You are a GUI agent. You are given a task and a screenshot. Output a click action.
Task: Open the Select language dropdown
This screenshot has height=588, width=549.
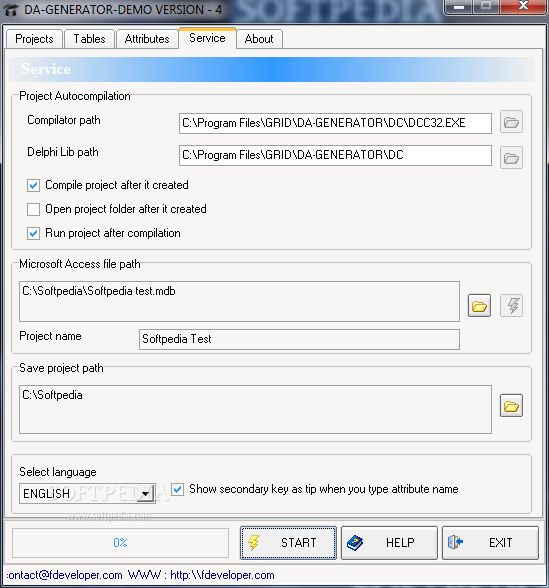[x=146, y=494]
